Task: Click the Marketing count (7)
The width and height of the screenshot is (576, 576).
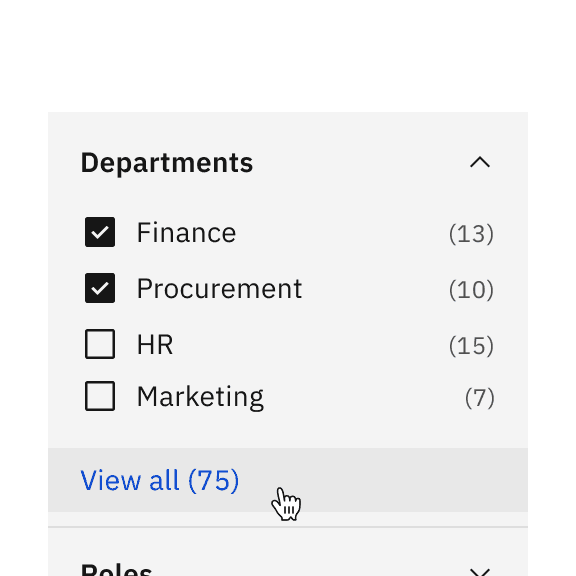Action: coord(479,397)
